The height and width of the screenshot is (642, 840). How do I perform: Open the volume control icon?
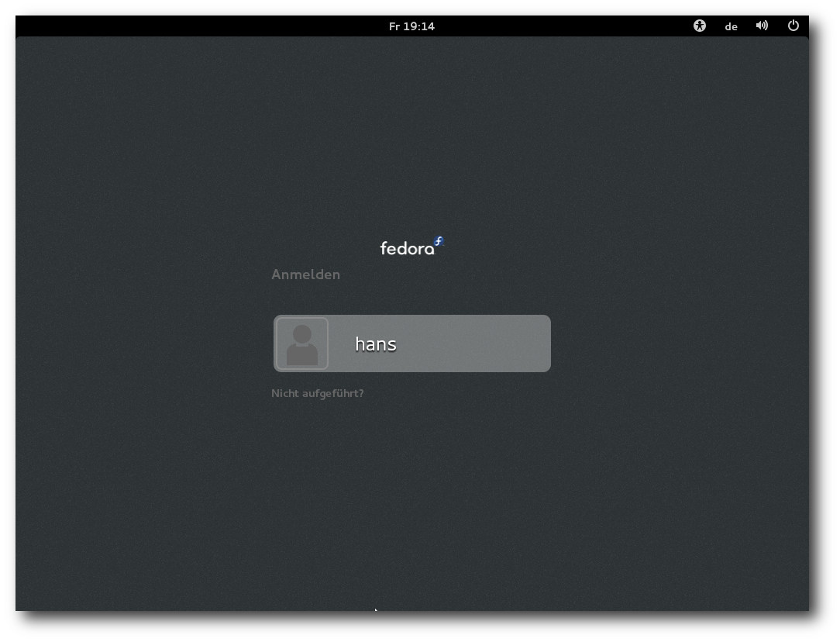(x=762, y=26)
